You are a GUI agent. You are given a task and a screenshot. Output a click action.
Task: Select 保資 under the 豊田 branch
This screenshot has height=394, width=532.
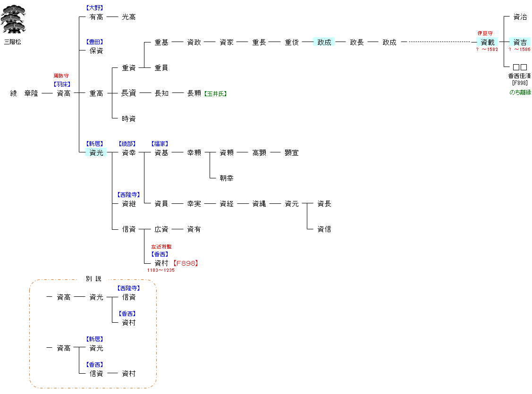pyautogui.click(x=96, y=50)
